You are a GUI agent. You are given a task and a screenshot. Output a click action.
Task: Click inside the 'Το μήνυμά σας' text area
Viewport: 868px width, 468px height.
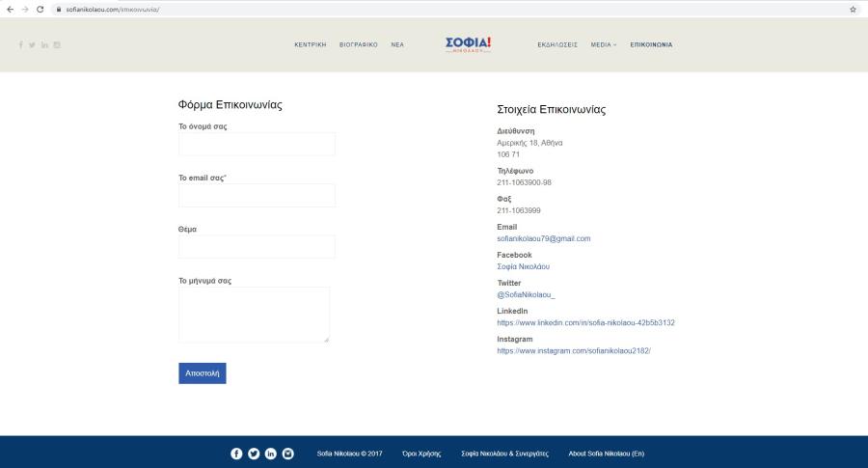coord(254,315)
